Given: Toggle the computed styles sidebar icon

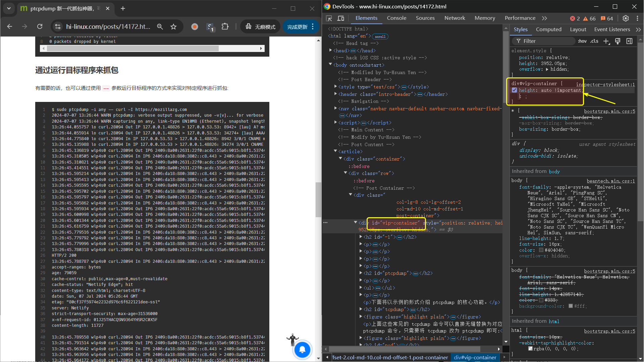Looking at the screenshot, I should [629, 41].
